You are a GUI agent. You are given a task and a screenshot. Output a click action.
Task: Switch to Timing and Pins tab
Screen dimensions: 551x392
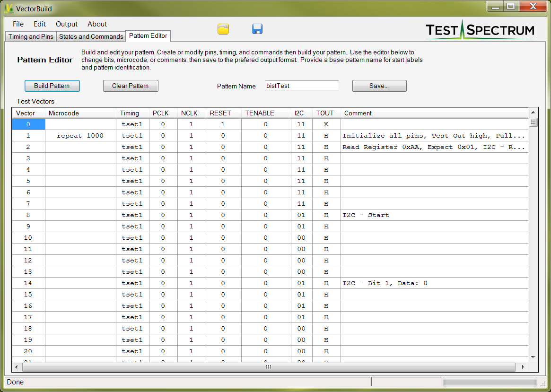pyautogui.click(x=31, y=36)
